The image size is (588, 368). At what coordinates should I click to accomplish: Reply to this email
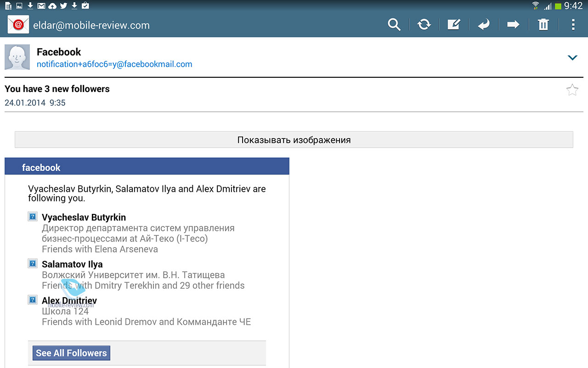tap(483, 25)
